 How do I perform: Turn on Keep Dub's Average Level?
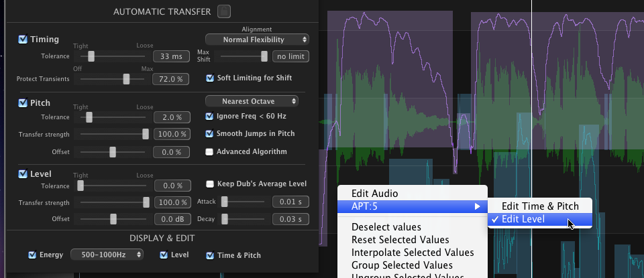210,184
